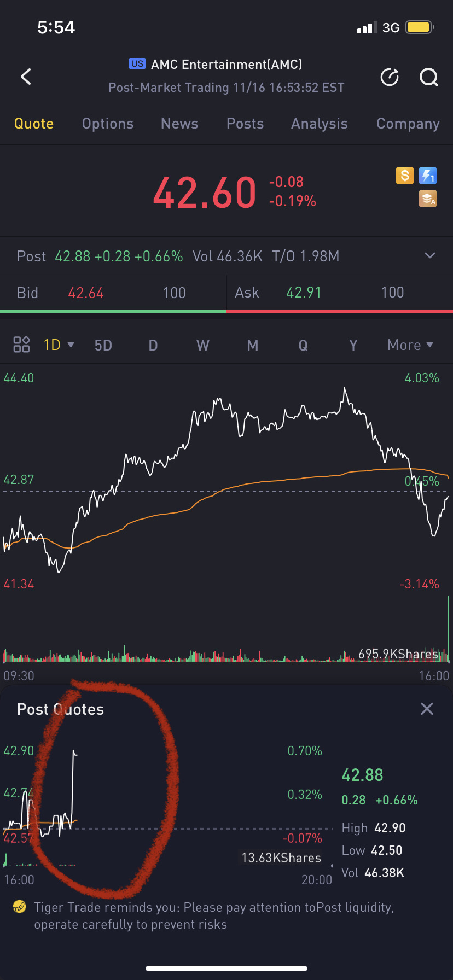Tap the back arrow
Image resolution: width=453 pixels, height=980 pixels.
click(x=26, y=77)
